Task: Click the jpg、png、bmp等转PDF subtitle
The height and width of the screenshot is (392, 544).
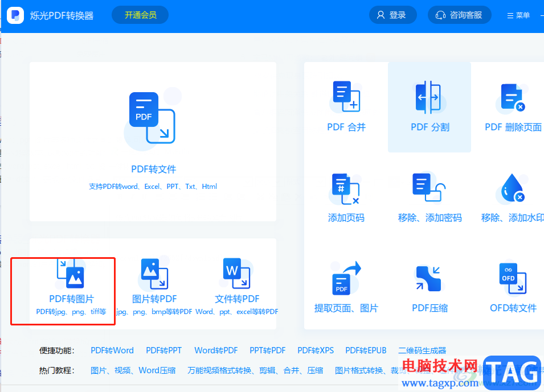Action: click(154, 312)
